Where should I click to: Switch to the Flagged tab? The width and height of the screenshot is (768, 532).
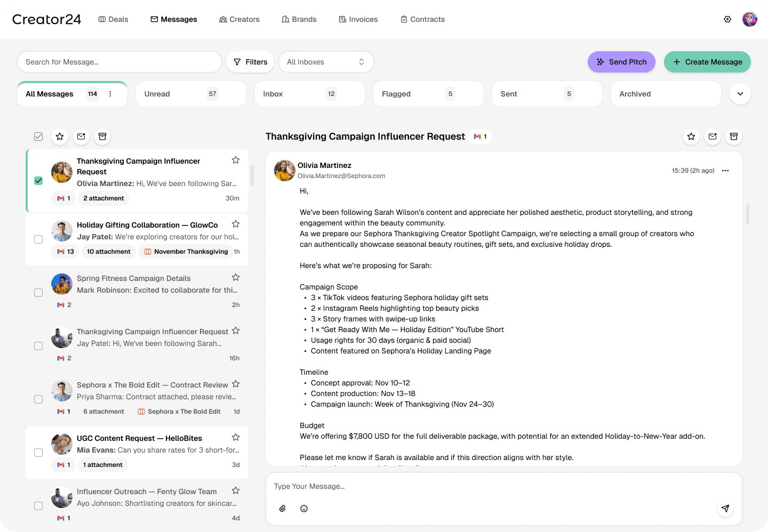[428, 94]
